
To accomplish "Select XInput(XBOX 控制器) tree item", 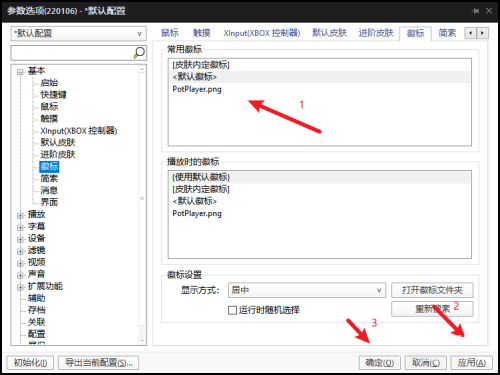I will [x=79, y=131].
